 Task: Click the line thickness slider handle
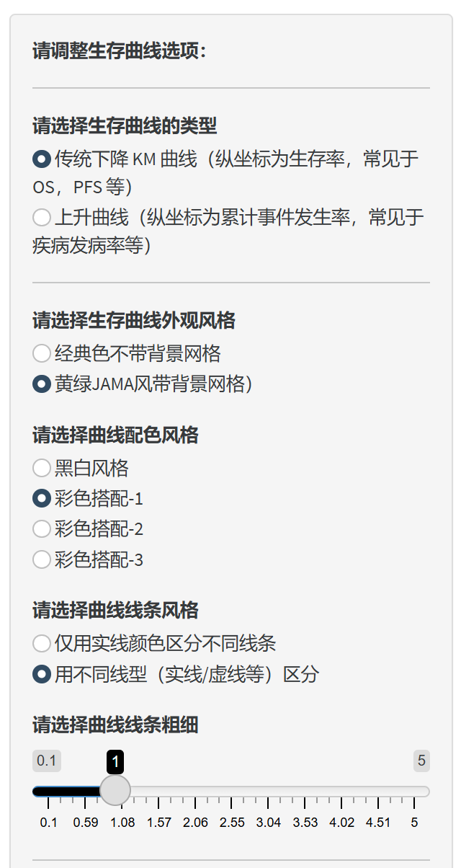tap(115, 791)
